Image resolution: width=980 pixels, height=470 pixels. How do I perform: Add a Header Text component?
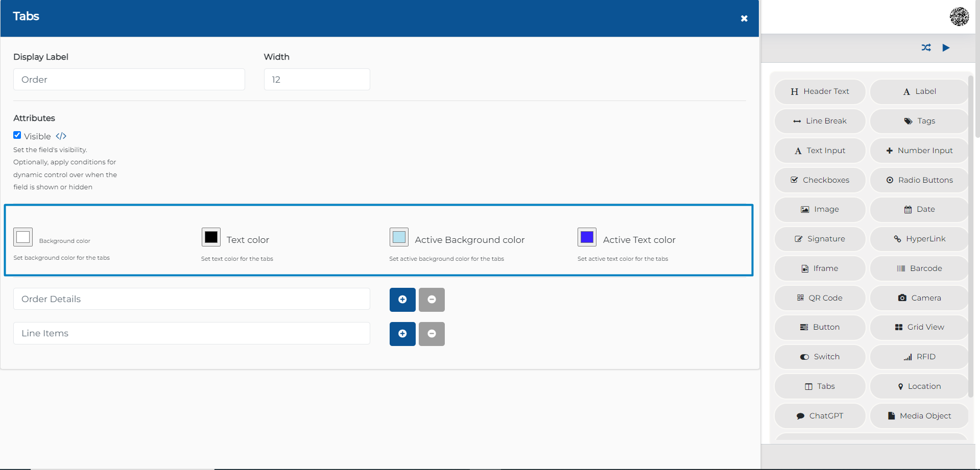(x=820, y=92)
